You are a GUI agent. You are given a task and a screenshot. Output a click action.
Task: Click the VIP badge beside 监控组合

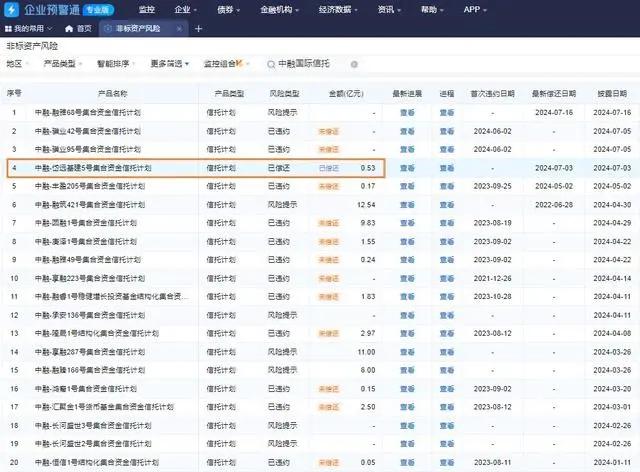[x=239, y=63]
